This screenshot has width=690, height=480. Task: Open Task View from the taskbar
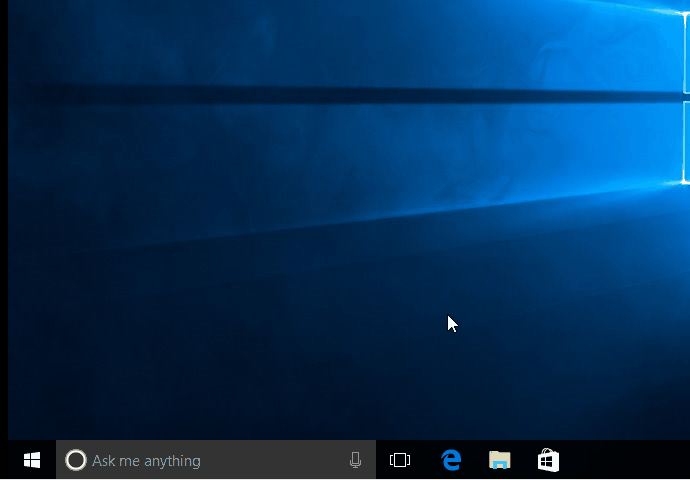pyautogui.click(x=400, y=460)
